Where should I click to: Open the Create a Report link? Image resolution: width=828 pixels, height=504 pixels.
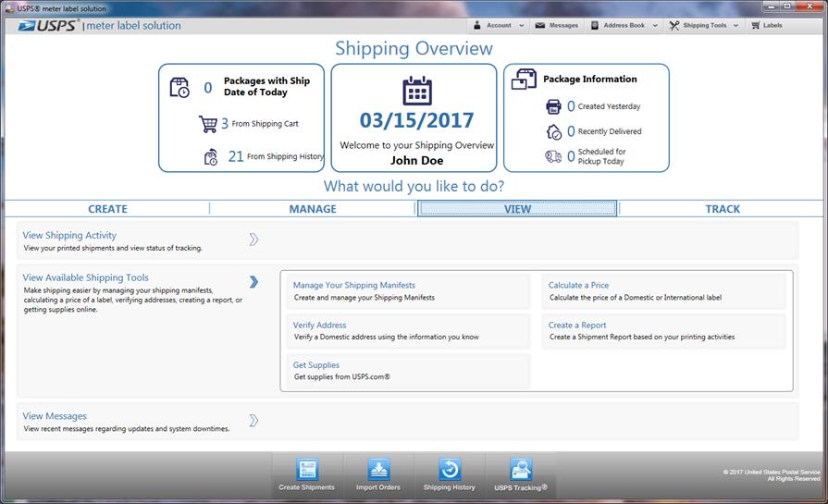(x=577, y=326)
